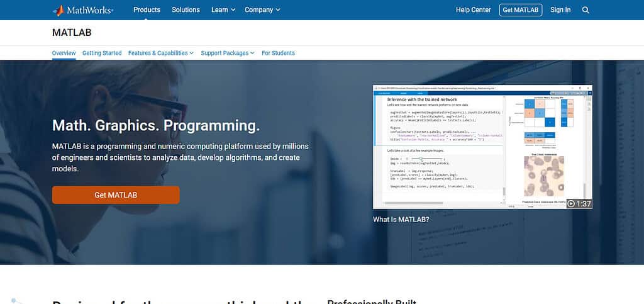
Task: Click the MATLAB page title
Action: [72, 33]
